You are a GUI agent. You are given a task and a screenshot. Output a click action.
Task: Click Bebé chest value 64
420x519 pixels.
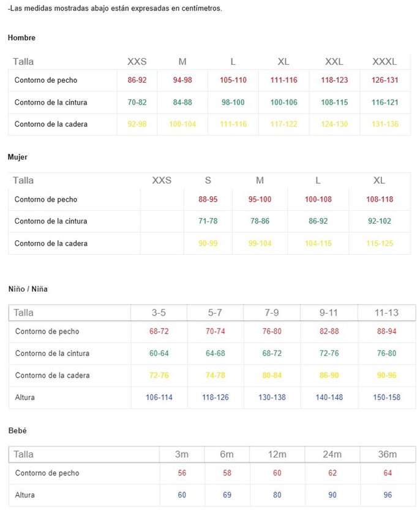click(388, 473)
